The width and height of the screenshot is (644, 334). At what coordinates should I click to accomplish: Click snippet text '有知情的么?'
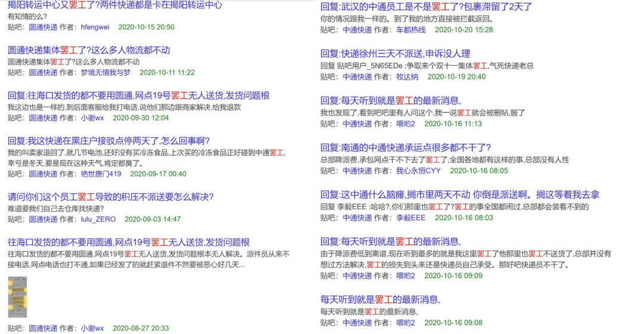27,17
